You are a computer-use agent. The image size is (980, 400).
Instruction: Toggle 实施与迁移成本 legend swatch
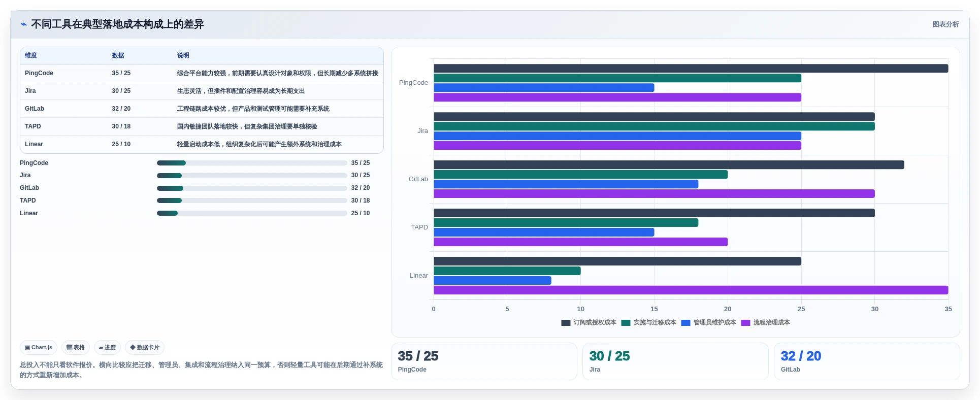click(x=626, y=323)
